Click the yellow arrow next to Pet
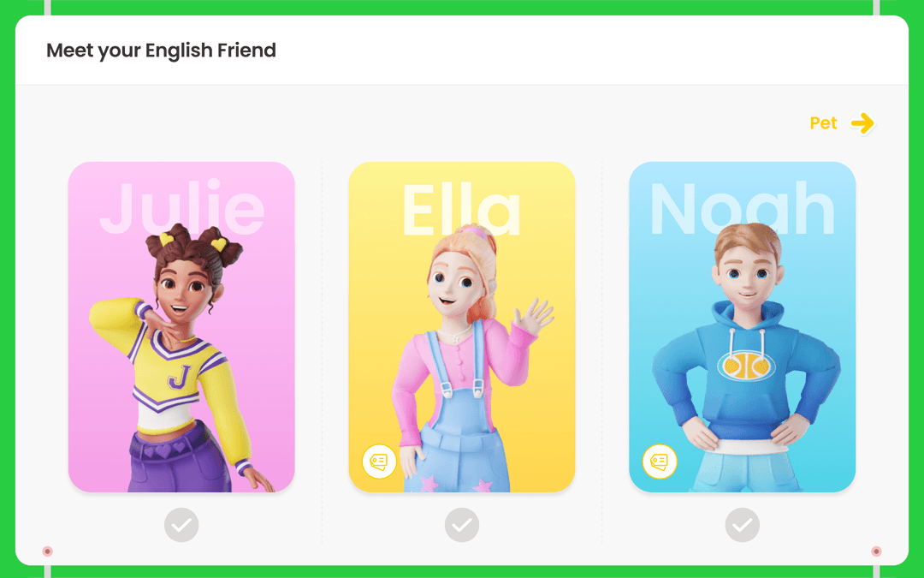 pos(862,123)
